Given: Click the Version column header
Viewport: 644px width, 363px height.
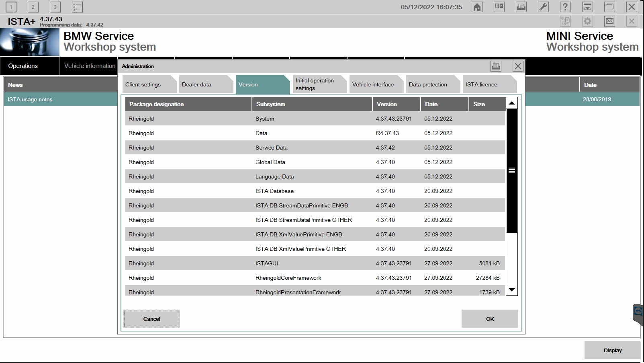Looking at the screenshot, I should click(397, 104).
